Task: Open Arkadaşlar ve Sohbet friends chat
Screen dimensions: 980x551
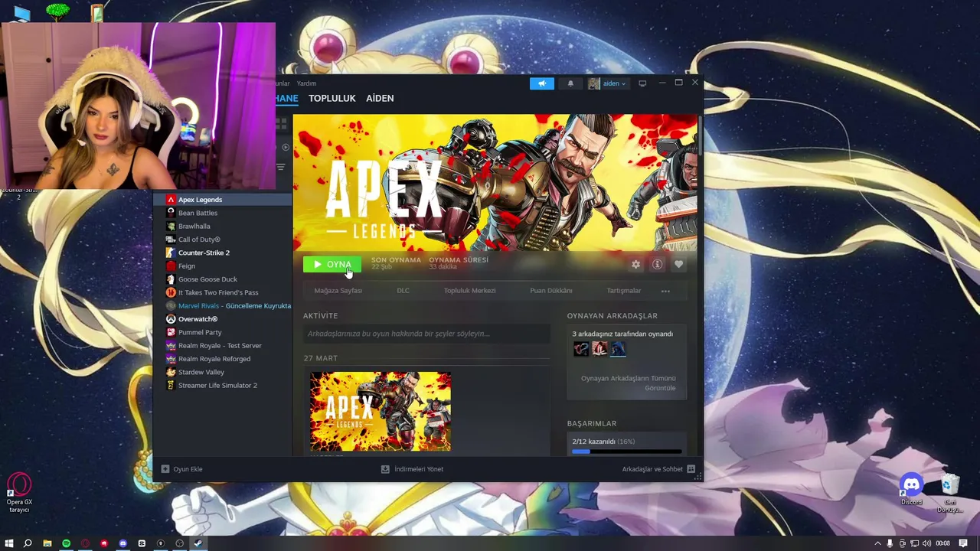Action: (x=658, y=469)
